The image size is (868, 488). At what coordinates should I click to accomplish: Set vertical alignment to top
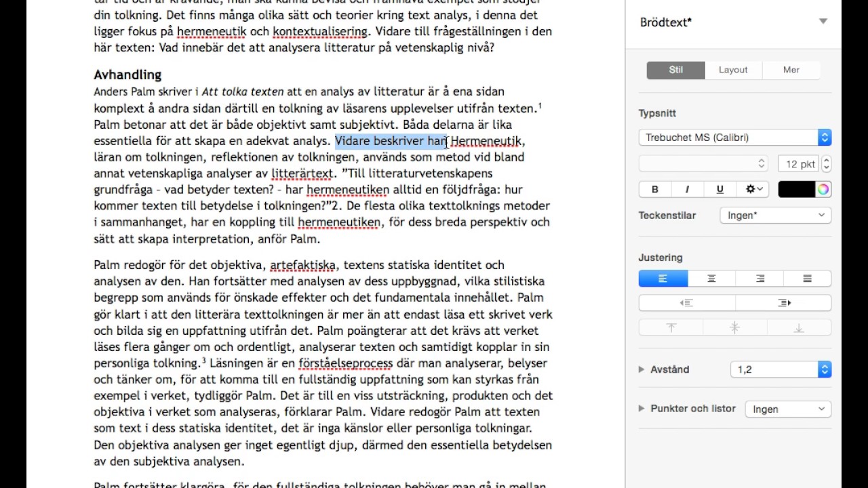[x=671, y=328]
